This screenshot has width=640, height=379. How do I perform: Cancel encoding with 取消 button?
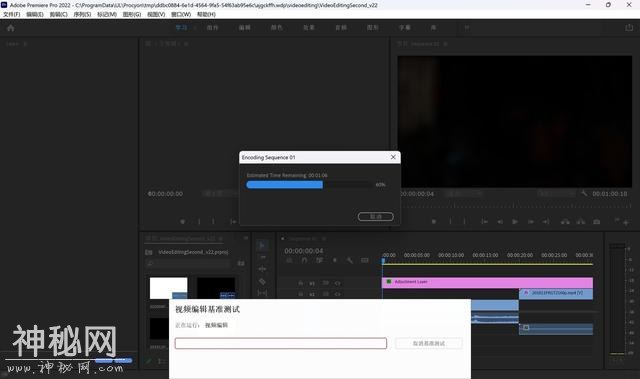tap(376, 216)
